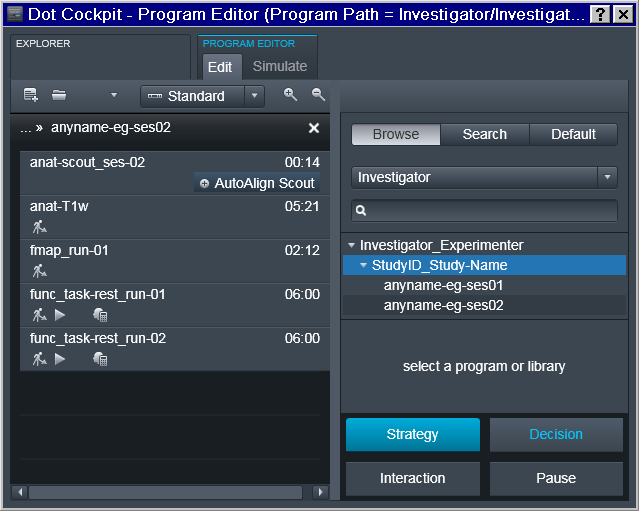Click the Pause button
Screen dimensions: 639x511
coord(556,478)
